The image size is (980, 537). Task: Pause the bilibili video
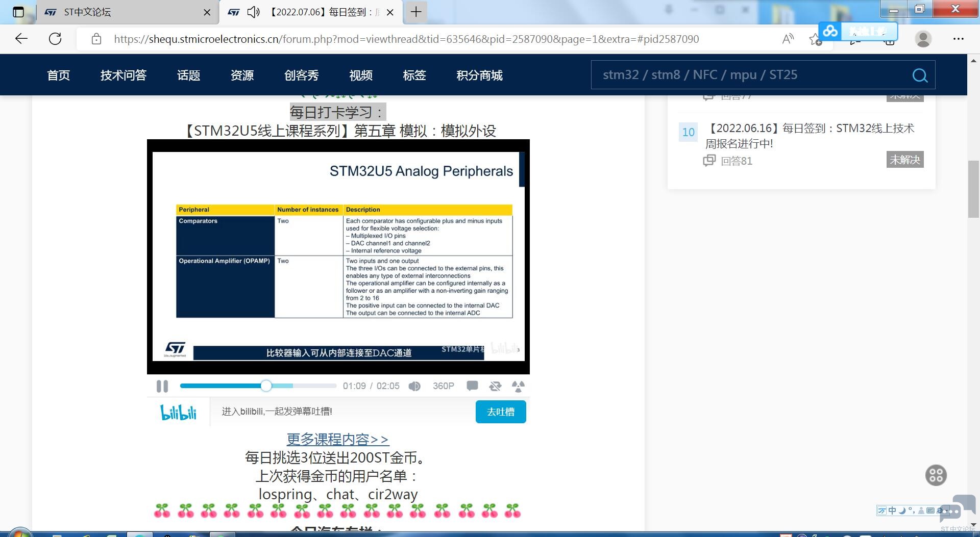click(162, 386)
